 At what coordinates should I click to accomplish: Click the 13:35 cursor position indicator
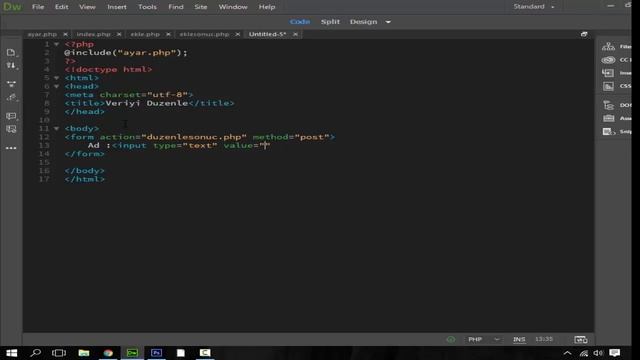click(x=544, y=339)
